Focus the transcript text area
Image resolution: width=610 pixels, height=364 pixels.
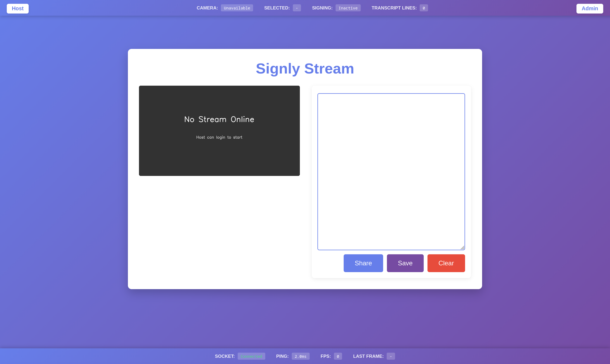[391, 171]
